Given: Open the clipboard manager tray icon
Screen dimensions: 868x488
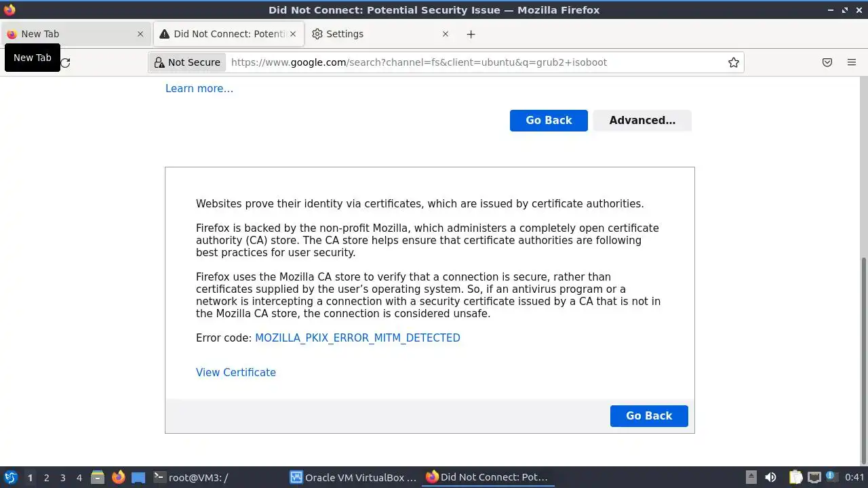Looking at the screenshot, I should coord(795,477).
